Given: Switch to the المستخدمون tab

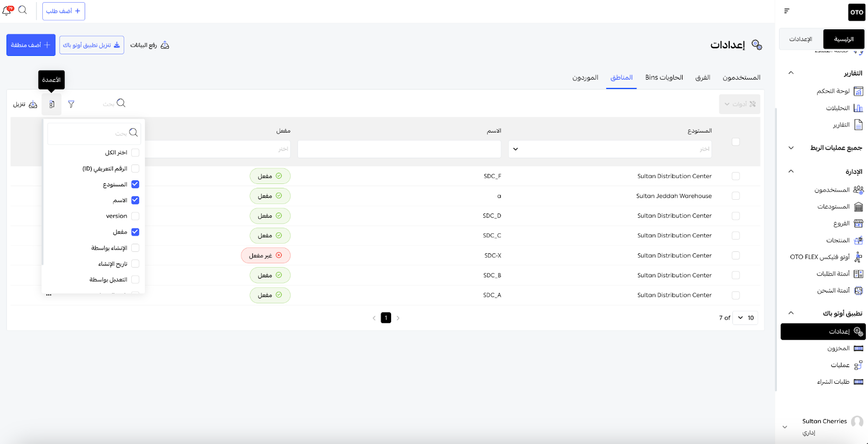Looking at the screenshot, I should coord(741,78).
